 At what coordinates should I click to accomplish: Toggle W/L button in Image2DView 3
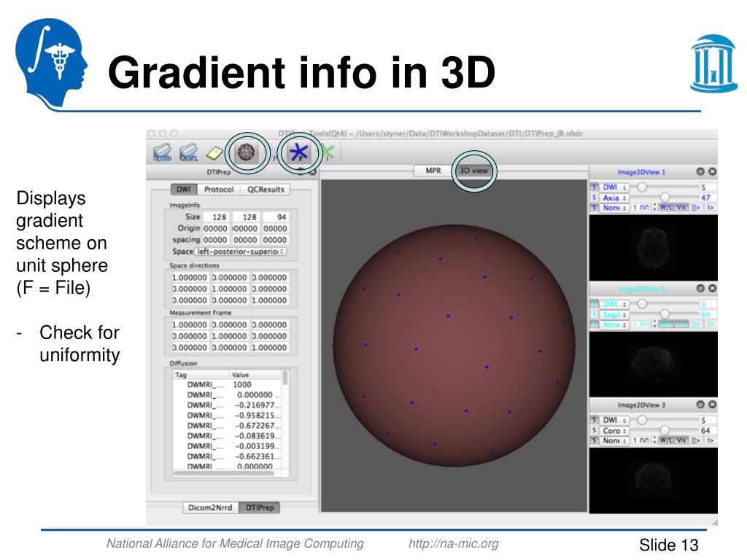pos(667,440)
